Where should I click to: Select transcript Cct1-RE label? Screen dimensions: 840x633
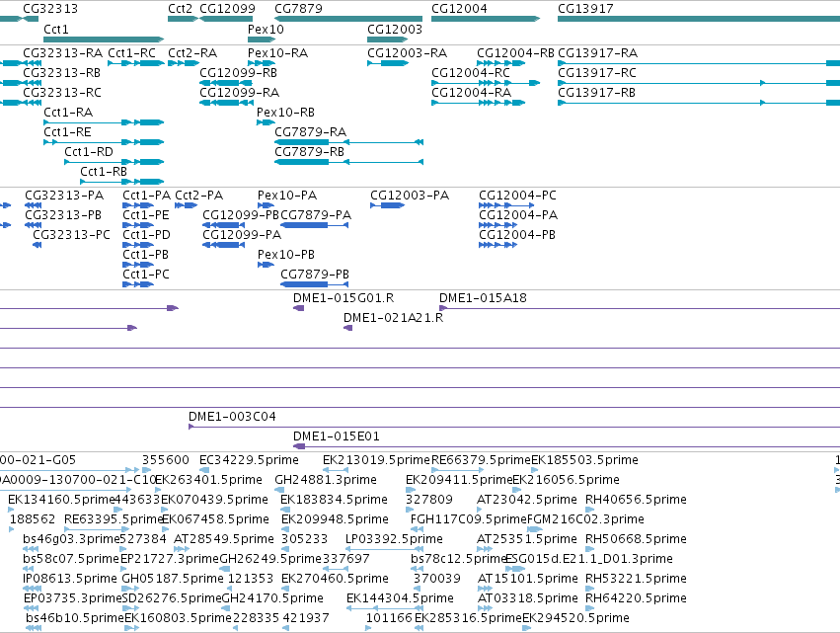coord(67,132)
